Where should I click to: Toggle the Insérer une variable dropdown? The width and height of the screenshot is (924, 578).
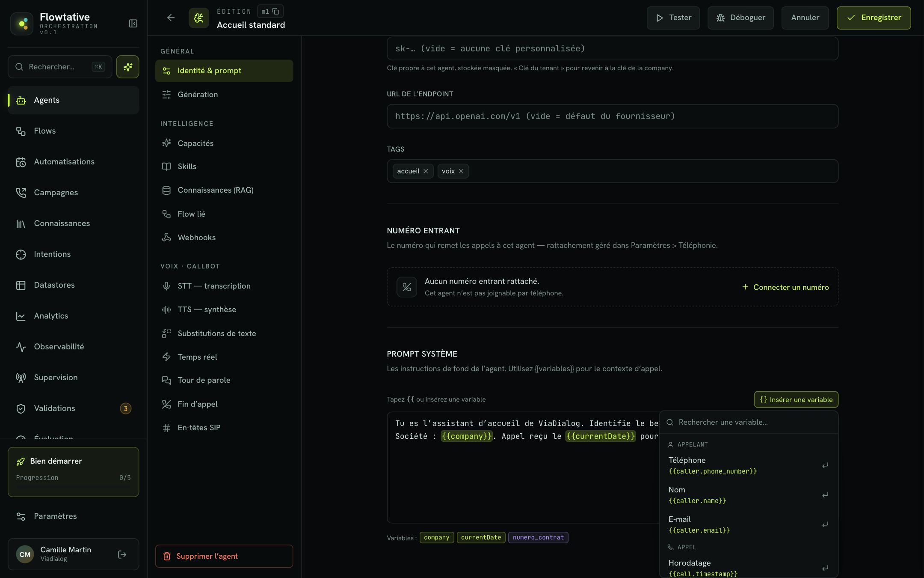pos(796,399)
